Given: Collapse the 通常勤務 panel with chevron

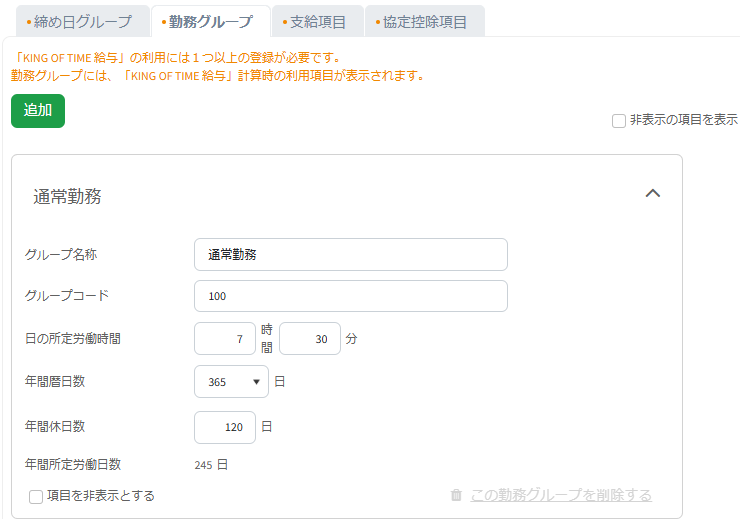Looking at the screenshot, I should [653, 193].
